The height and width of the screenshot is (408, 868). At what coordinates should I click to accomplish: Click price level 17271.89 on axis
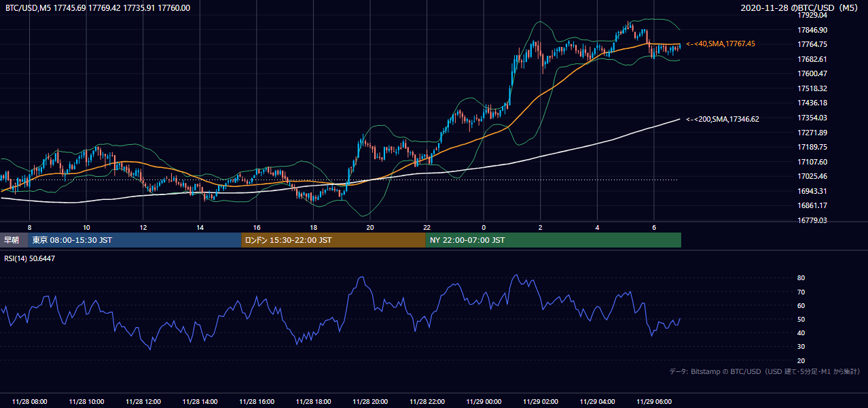coord(812,133)
